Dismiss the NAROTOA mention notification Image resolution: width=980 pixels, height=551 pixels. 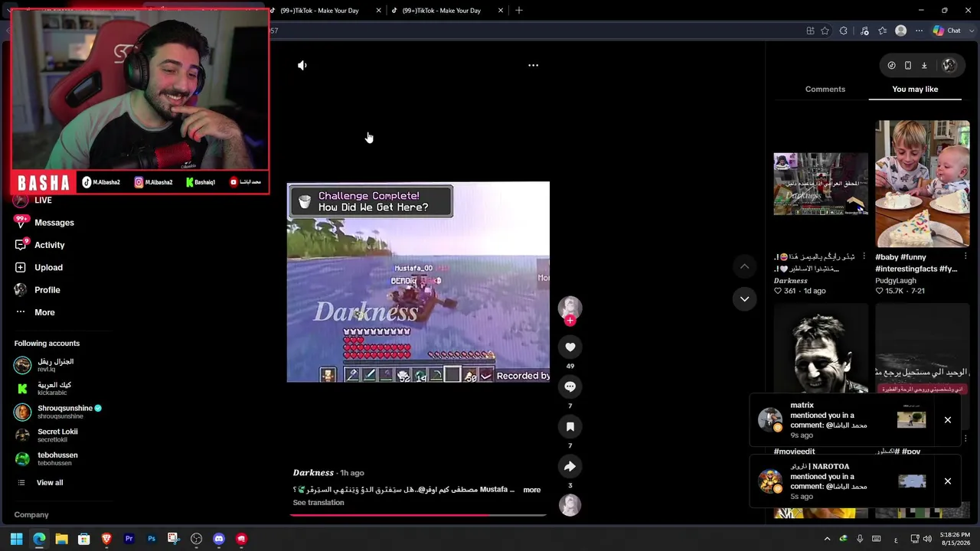948,481
